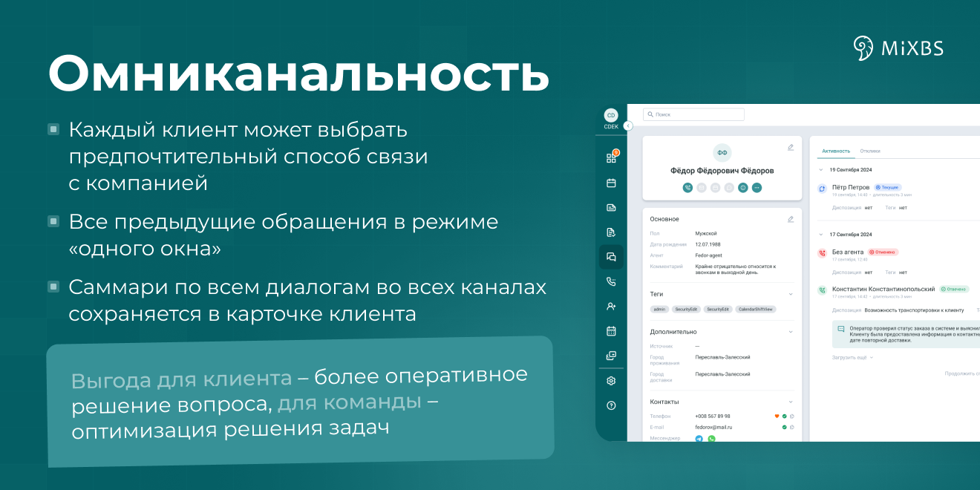Viewport: 980px width, 490px height.
Task: Open Telegram messenger contact icon
Action: point(699,439)
